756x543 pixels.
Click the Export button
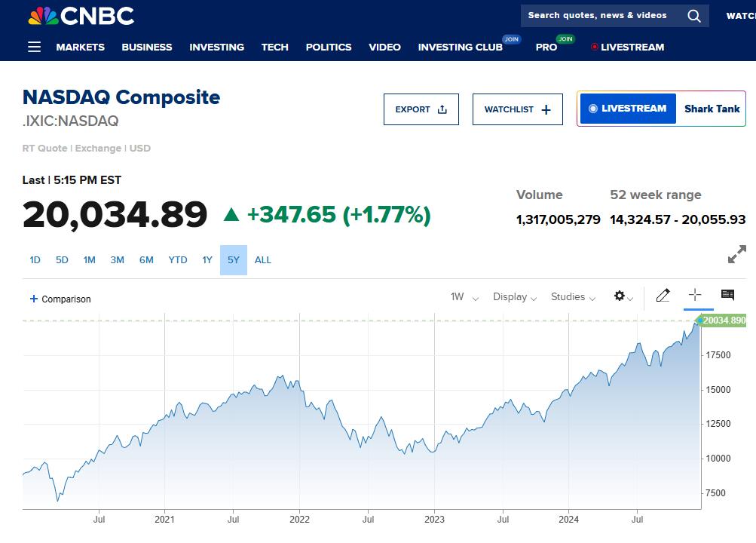click(421, 109)
